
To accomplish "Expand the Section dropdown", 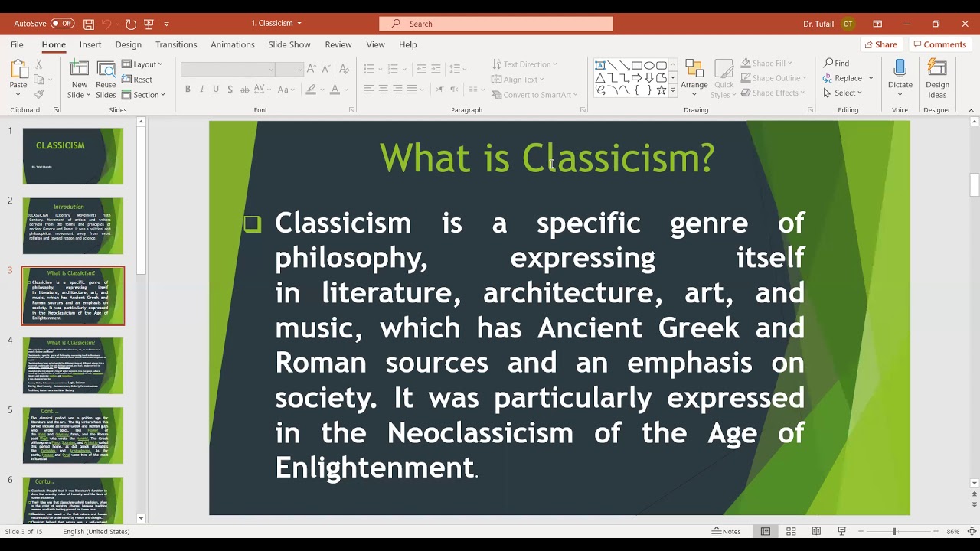I will click(143, 95).
